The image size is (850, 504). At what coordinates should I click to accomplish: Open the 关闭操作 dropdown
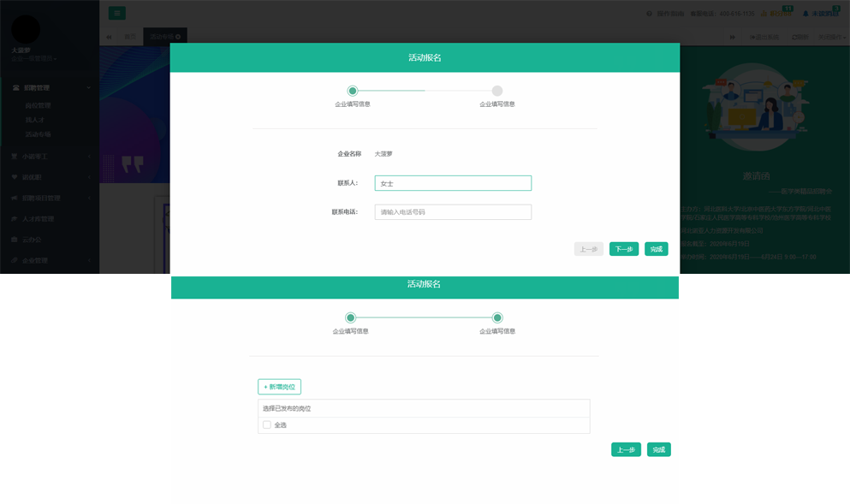click(832, 37)
